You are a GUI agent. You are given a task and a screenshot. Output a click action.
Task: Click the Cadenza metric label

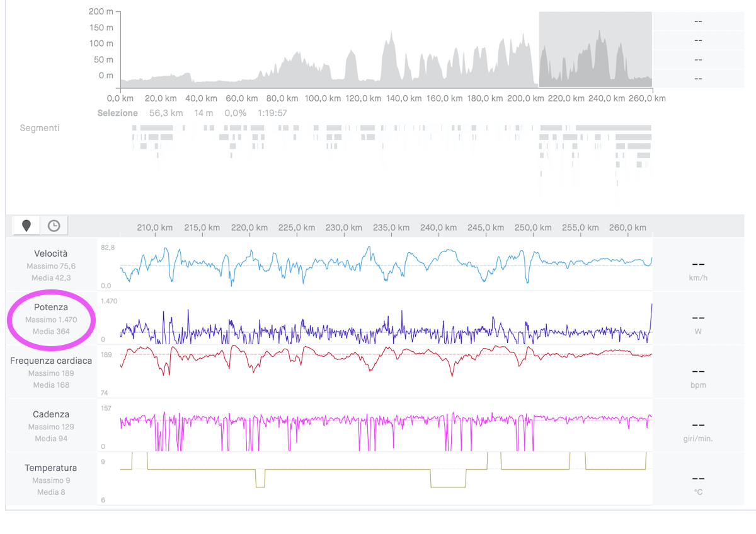(51, 414)
